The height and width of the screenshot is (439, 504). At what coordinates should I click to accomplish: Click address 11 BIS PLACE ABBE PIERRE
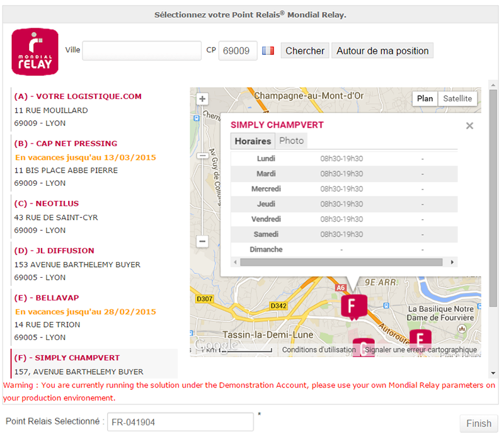point(66,170)
